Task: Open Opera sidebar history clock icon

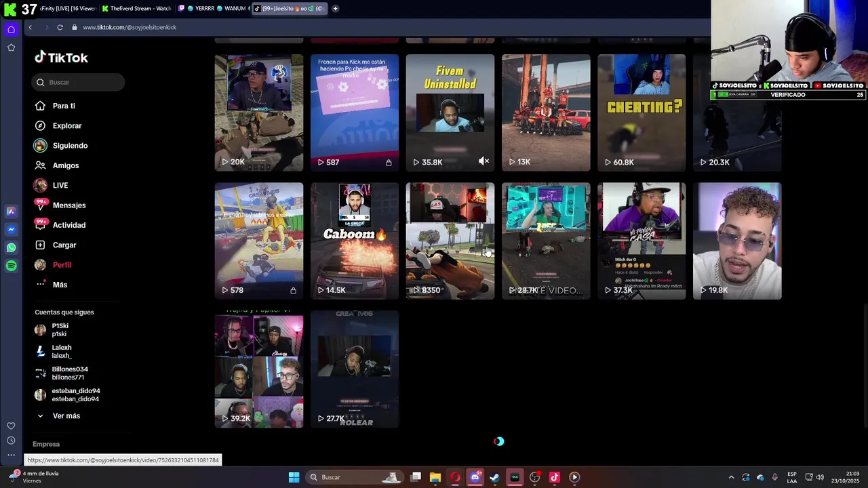Action: point(11,441)
